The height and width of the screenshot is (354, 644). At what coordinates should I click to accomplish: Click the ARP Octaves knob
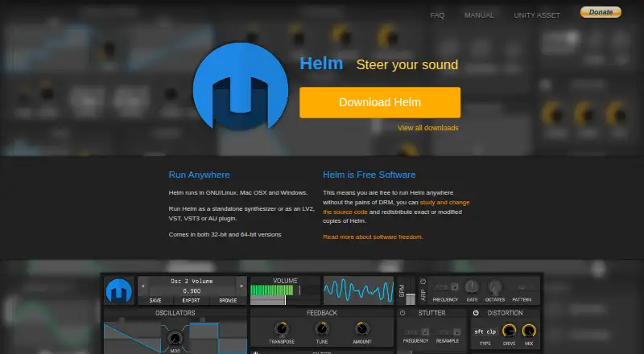[495, 287]
